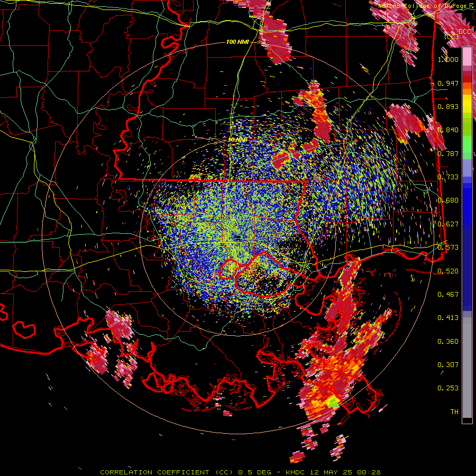Click the 0.680 scale label
Viewport: 476px width, 476px height.
click(x=448, y=200)
